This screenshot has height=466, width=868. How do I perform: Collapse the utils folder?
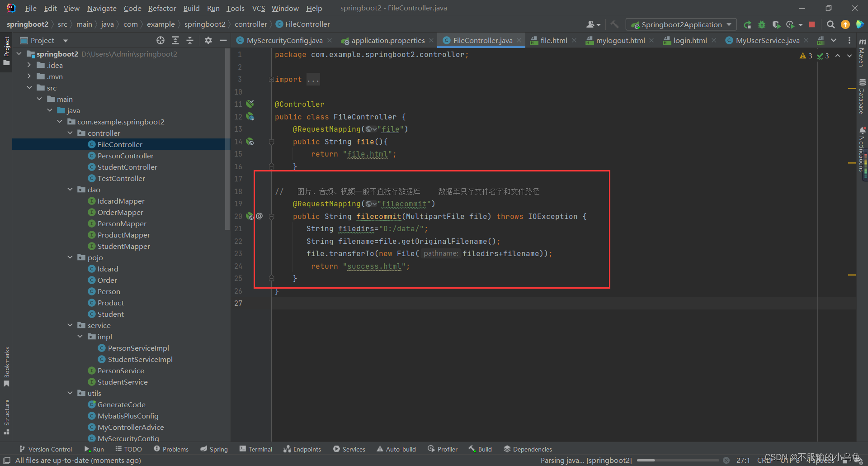coord(70,393)
